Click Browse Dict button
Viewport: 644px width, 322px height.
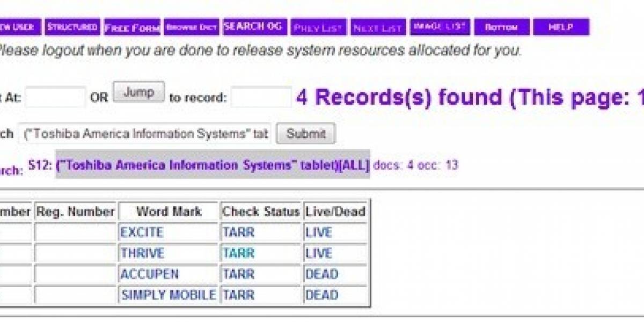pos(192,27)
